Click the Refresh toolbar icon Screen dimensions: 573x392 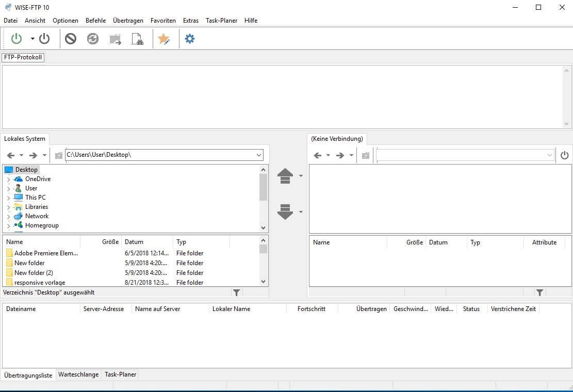pyautogui.click(x=93, y=39)
